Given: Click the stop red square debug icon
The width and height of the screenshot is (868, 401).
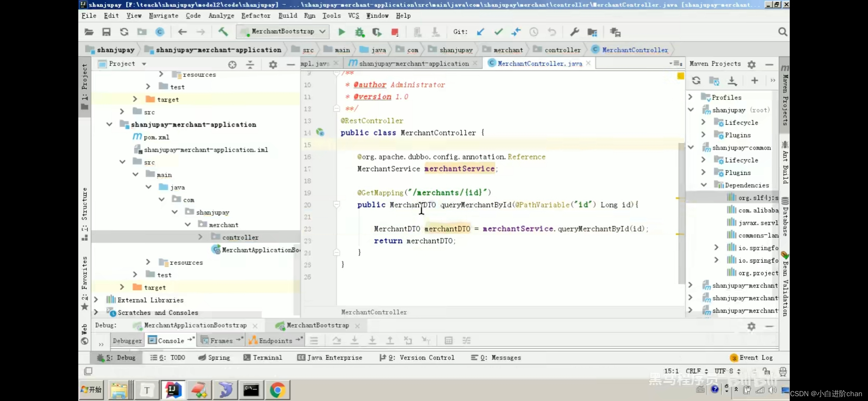Looking at the screenshot, I should click(x=395, y=32).
